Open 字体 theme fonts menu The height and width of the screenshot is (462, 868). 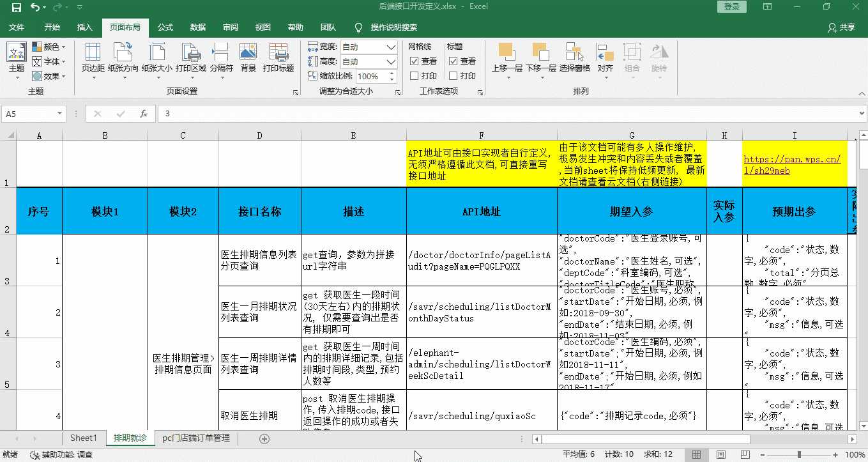(49, 61)
